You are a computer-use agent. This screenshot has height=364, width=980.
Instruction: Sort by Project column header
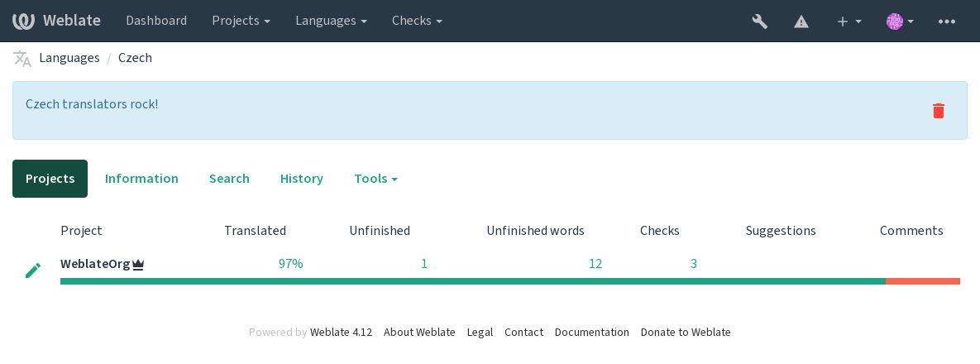(x=81, y=231)
